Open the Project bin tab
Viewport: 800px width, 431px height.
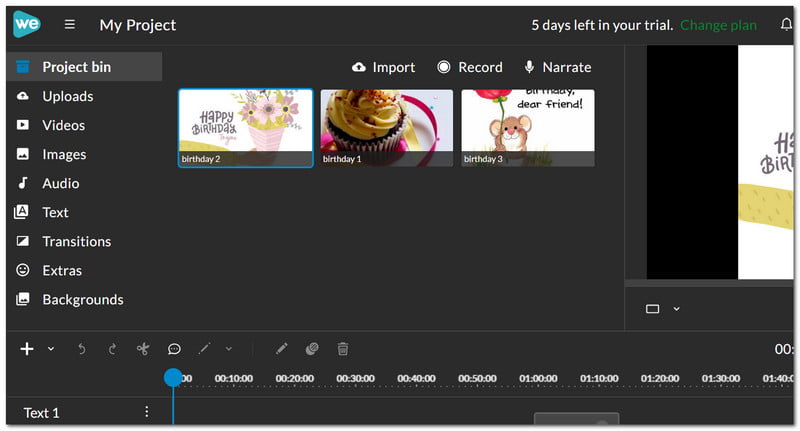click(84, 67)
